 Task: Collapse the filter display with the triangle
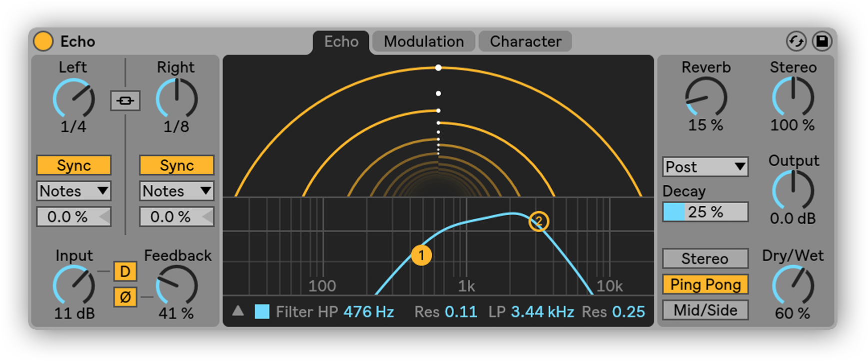click(238, 312)
